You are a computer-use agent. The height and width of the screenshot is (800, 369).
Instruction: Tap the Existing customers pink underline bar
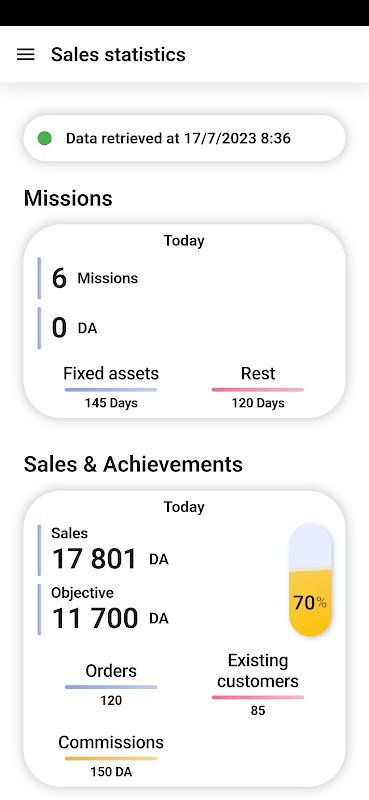pos(258,697)
